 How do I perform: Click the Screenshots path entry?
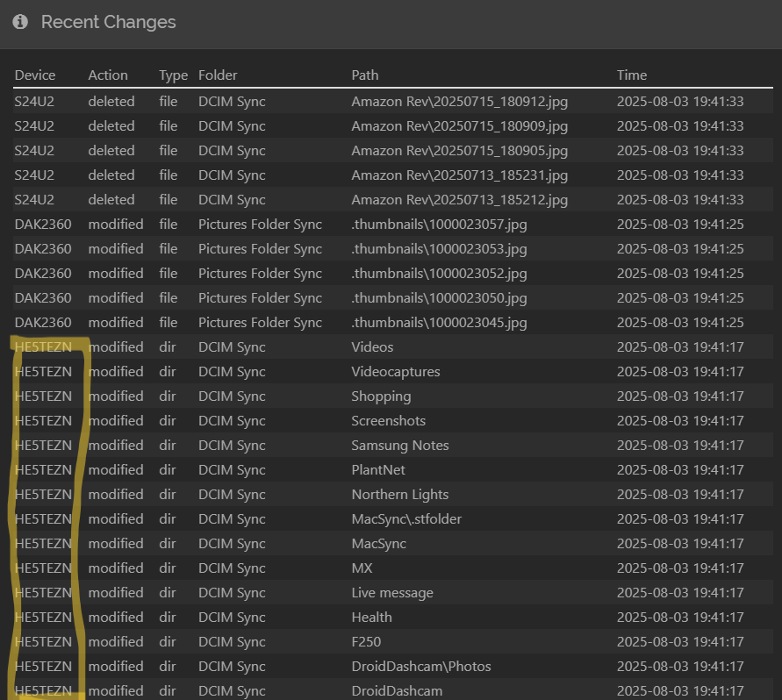[x=388, y=421]
